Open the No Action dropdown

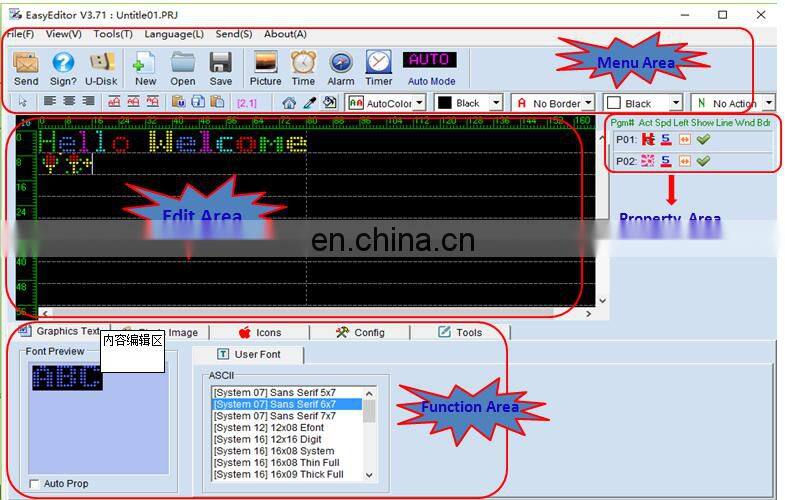tap(767, 103)
